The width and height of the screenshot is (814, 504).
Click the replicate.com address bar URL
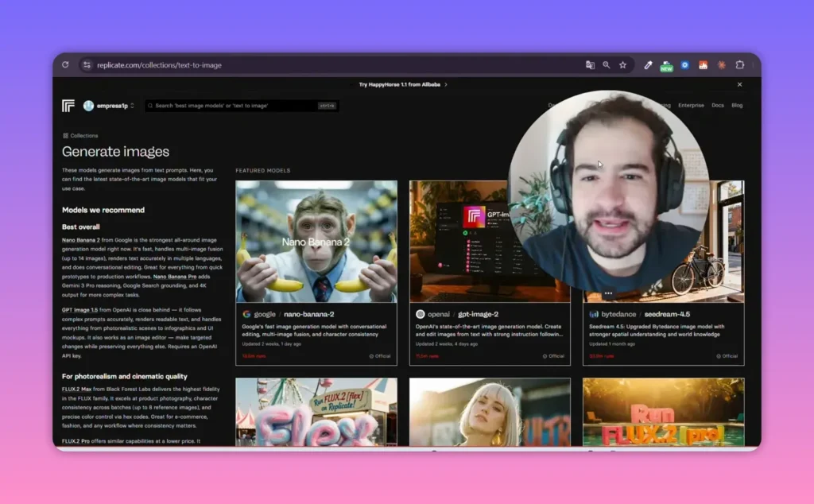[x=159, y=65]
